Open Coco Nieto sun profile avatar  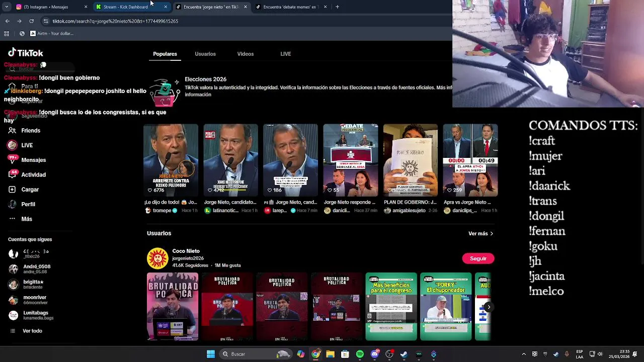[157, 258]
